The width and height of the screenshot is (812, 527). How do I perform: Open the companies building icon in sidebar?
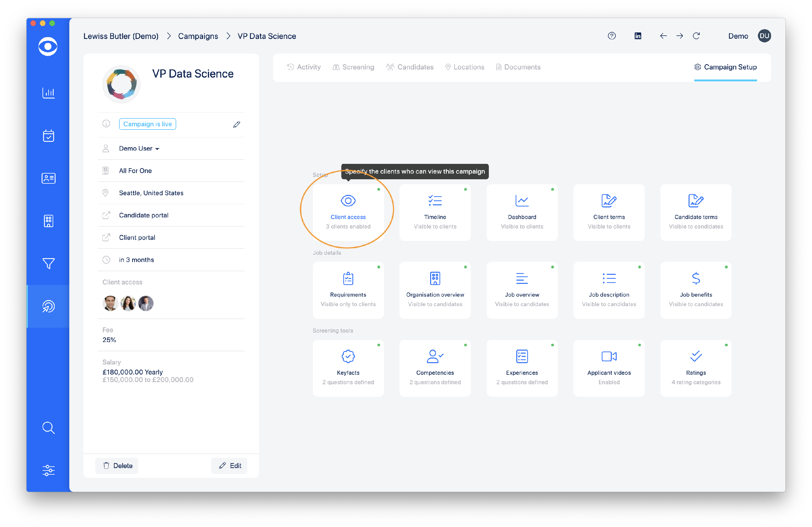tap(48, 221)
